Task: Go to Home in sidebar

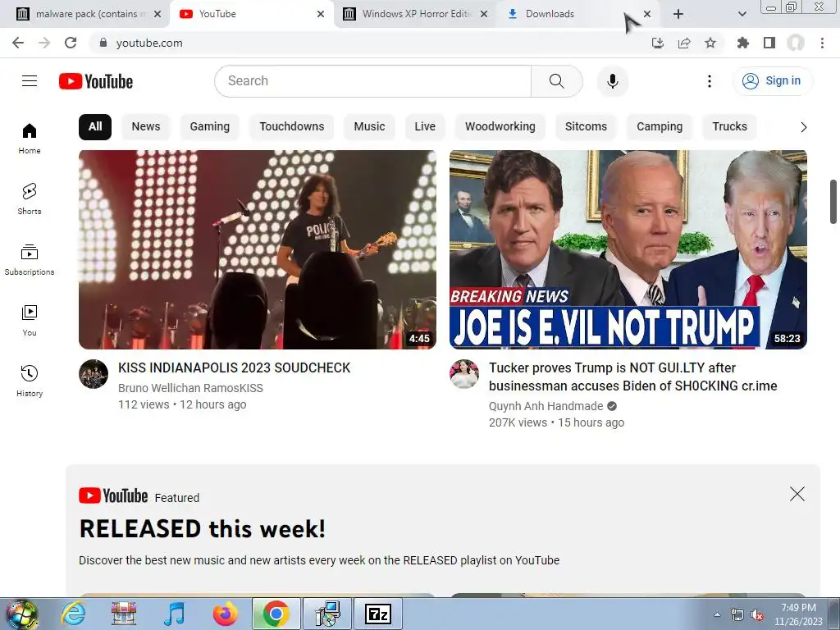Action: click(30, 139)
